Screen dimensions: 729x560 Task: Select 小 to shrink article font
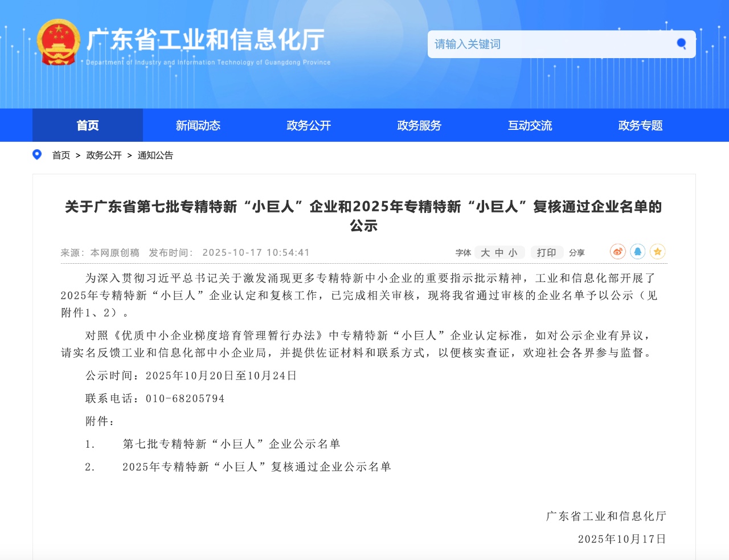(513, 252)
